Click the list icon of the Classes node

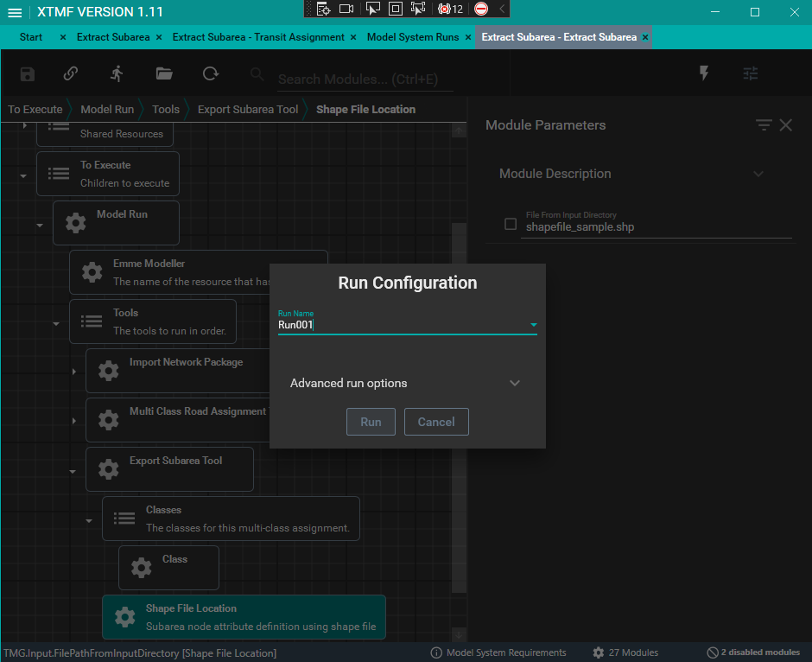point(124,519)
